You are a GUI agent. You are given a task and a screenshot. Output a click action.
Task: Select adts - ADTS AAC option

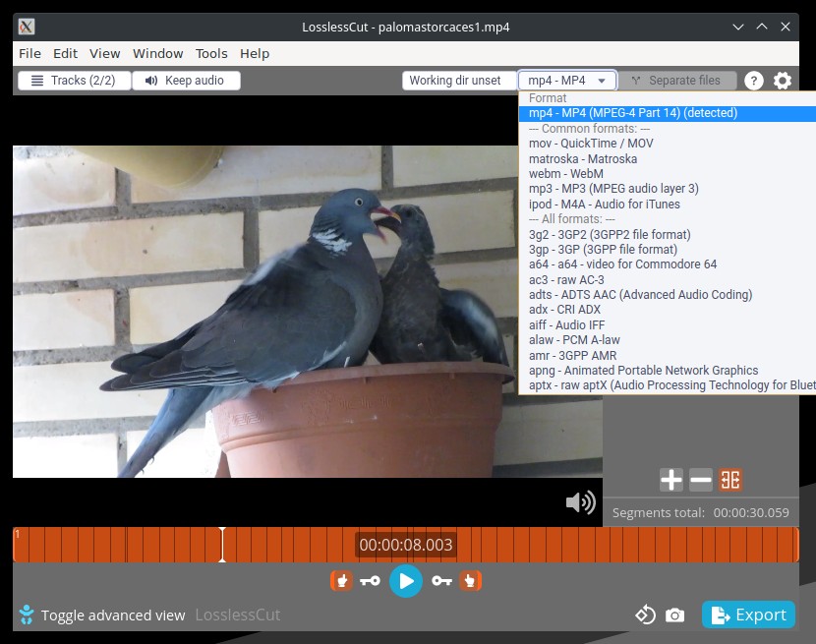(x=668, y=295)
